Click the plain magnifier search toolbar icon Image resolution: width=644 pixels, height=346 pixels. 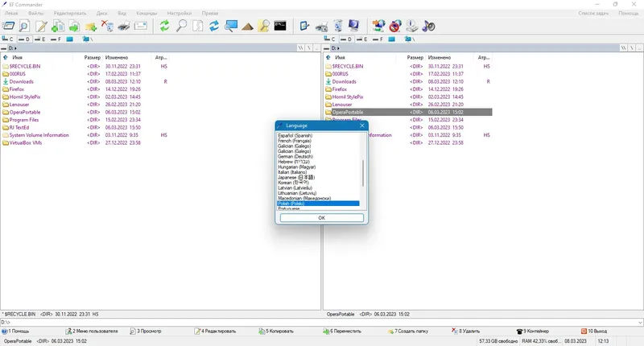[x=181, y=27]
